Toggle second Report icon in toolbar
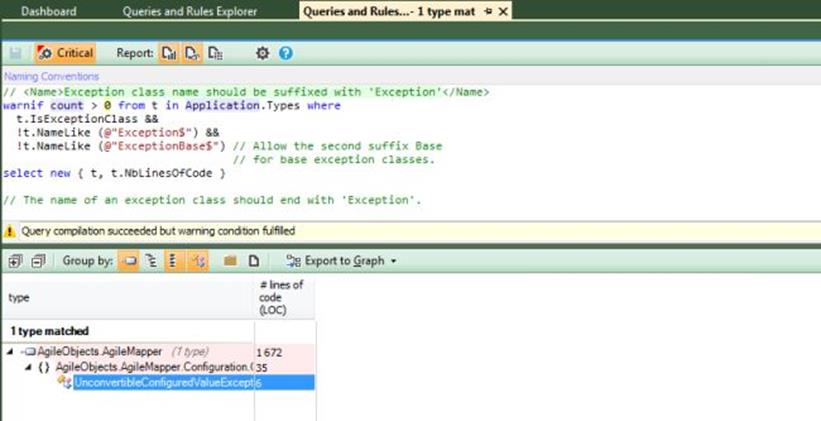The height and width of the screenshot is (421, 821). 192,53
